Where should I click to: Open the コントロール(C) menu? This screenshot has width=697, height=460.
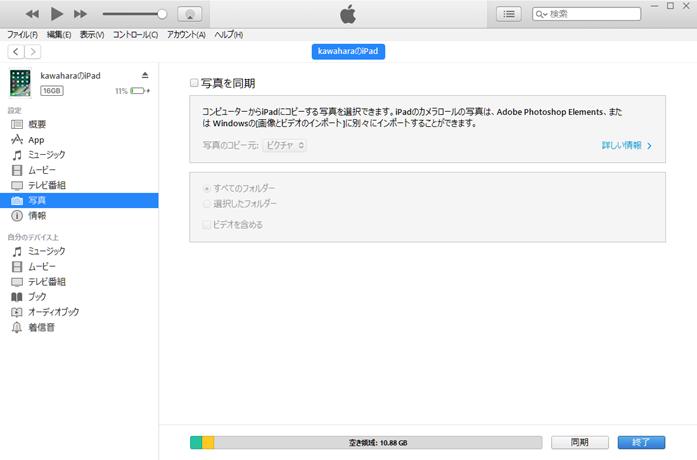(x=135, y=35)
